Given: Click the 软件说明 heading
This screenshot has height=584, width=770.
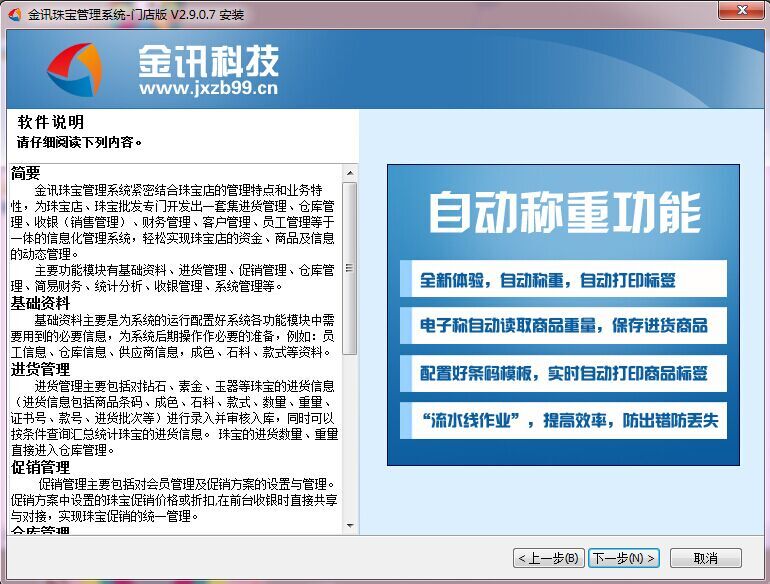Looking at the screenshot, I should (51, 122).
